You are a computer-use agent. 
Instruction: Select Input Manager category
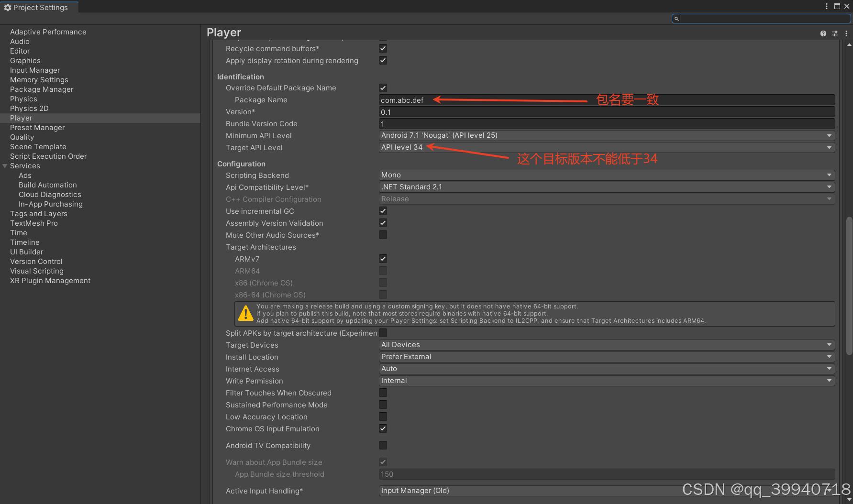point(35,70)
